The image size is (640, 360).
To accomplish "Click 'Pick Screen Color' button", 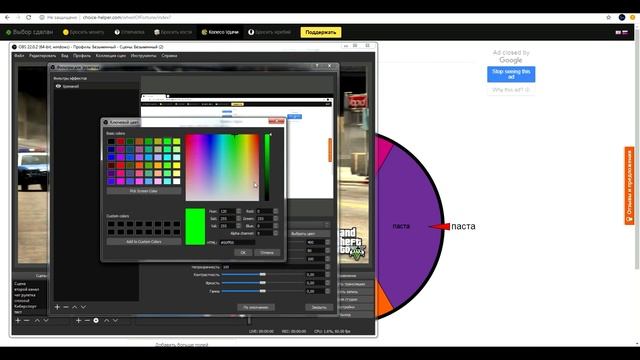I will tap(144, 191).
